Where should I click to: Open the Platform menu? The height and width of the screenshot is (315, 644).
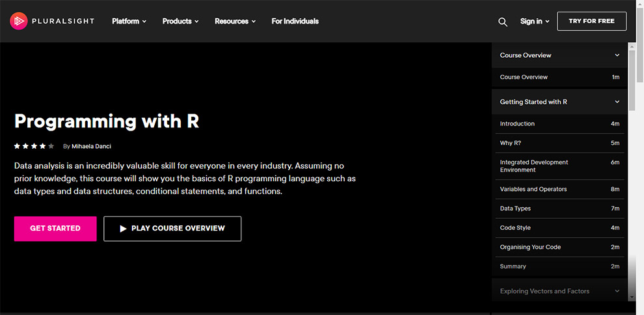click(129, 21)
